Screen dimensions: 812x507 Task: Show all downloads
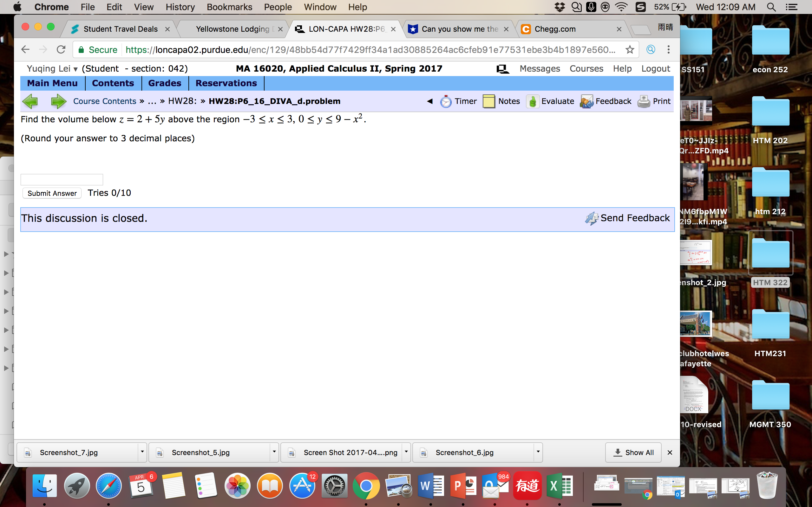[633, 452]
